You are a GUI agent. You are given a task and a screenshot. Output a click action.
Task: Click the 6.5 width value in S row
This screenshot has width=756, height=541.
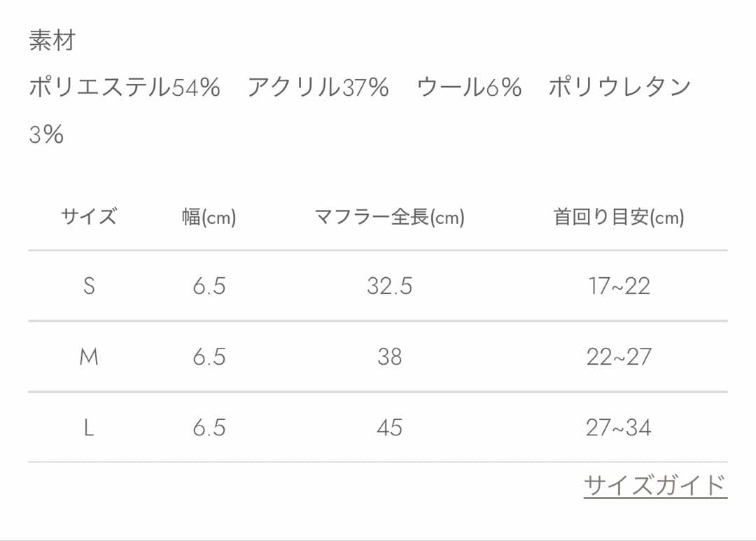coord(209,286)
